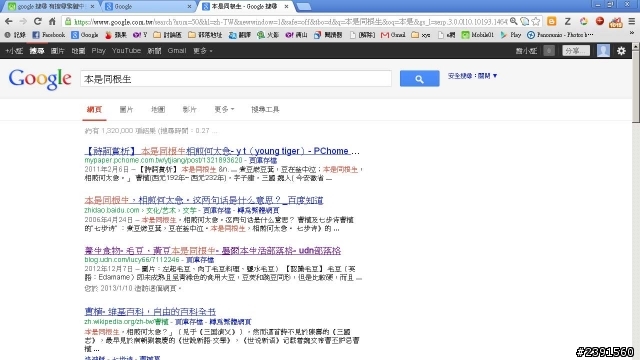640x360 pixels.
Task: Close the 'Google' middle browser tab
Action: pos(189,7)
